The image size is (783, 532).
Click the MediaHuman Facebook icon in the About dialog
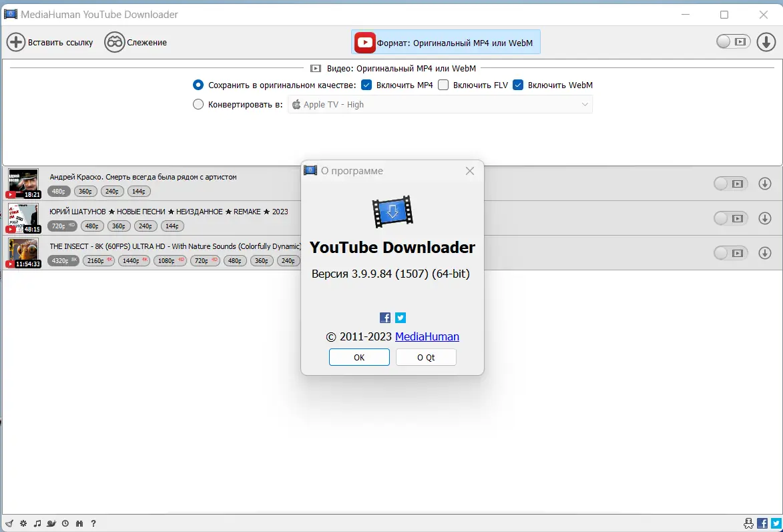[x=384, y=318]
